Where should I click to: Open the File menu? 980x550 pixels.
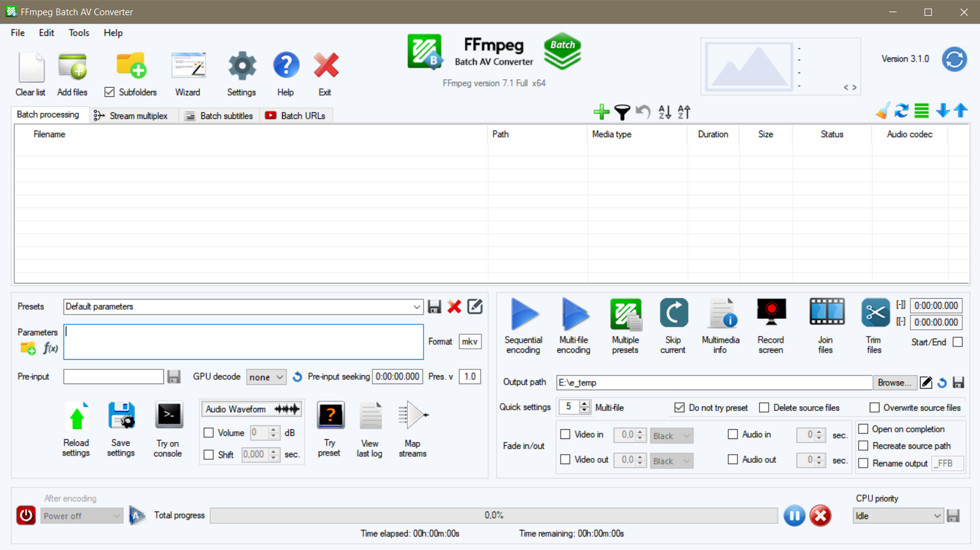click(x=18, y=33)
